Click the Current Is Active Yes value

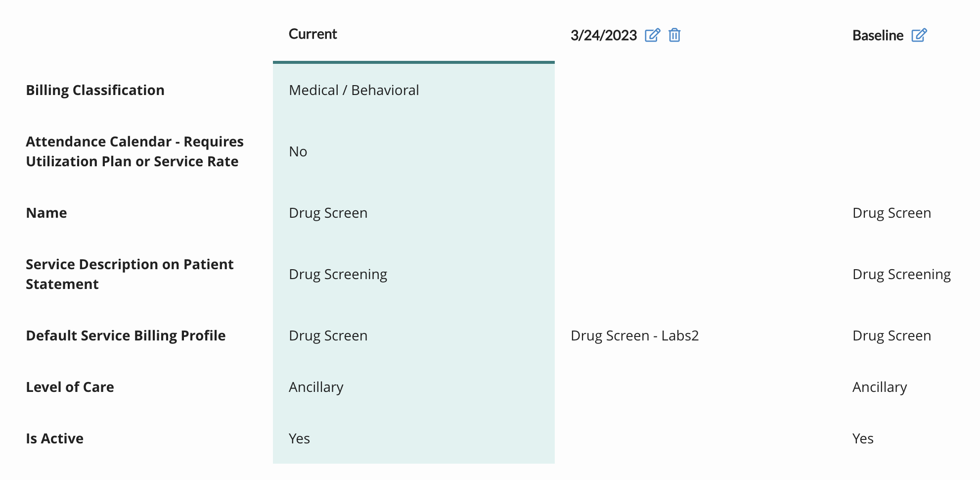(x=299, y=438)
